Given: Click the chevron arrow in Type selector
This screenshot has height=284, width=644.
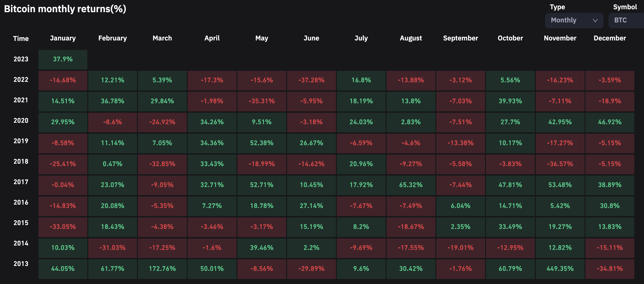Looking at the screenshot, I should (595, 20).
